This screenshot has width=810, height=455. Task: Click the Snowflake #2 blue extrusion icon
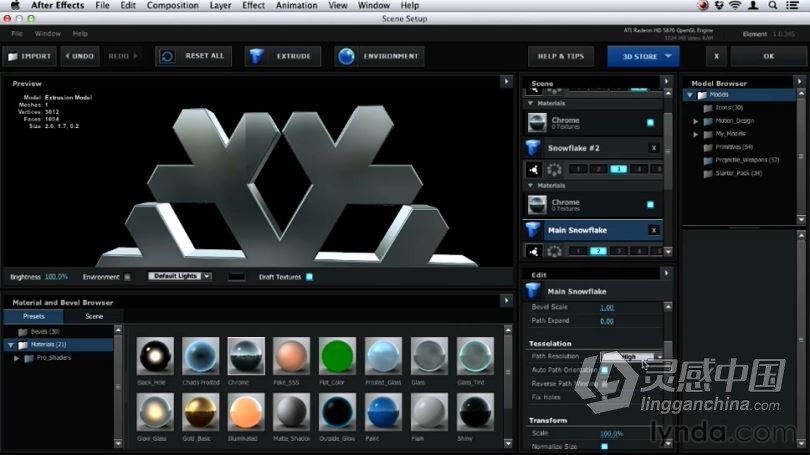pyautogui.click(x=535, y=147)
